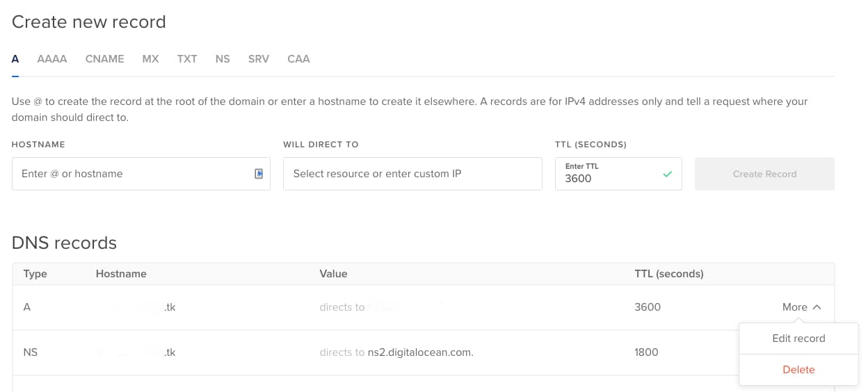
Task: Focus the Hostname input field
Action: click(x=141, y=174)
